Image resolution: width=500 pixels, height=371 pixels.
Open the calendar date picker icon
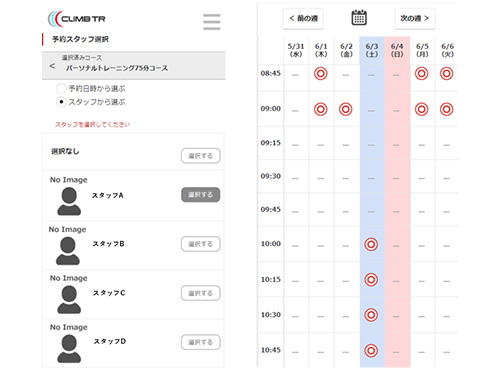[x=359, y=18]
